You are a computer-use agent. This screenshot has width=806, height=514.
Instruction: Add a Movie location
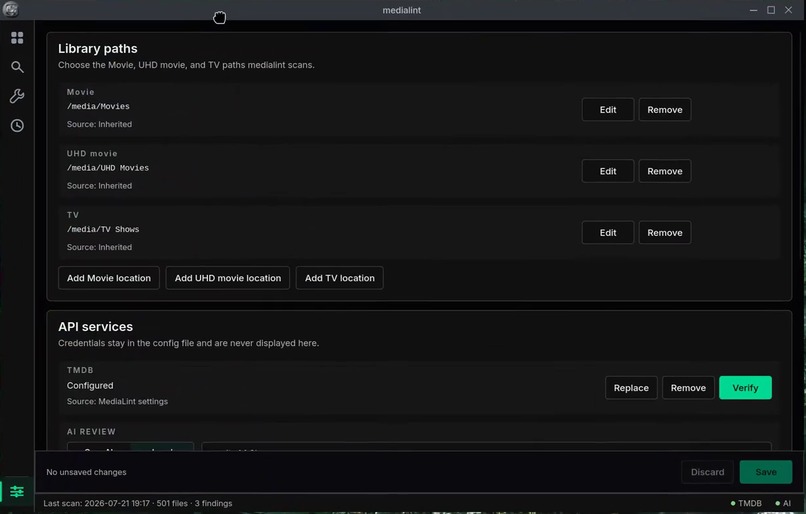click(x=109, y=278)
